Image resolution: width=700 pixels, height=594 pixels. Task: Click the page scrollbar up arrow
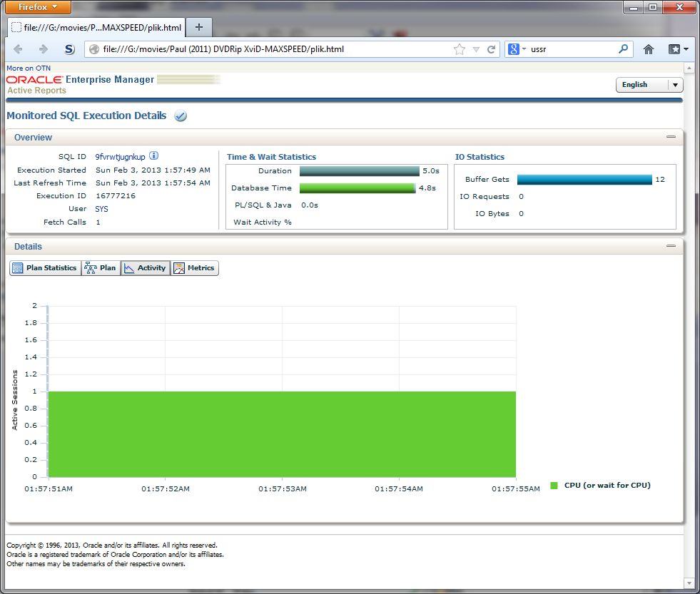(x=689, y=68)
